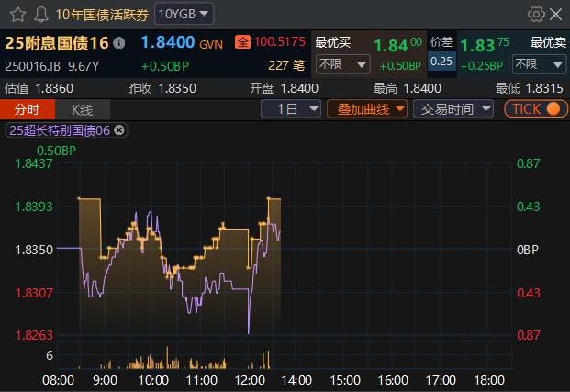Image resolution: width=570 pixels, height=392 pixels.
Task: Expand the 不限 dropdown under 最优卖
Action: coord(539,64)
